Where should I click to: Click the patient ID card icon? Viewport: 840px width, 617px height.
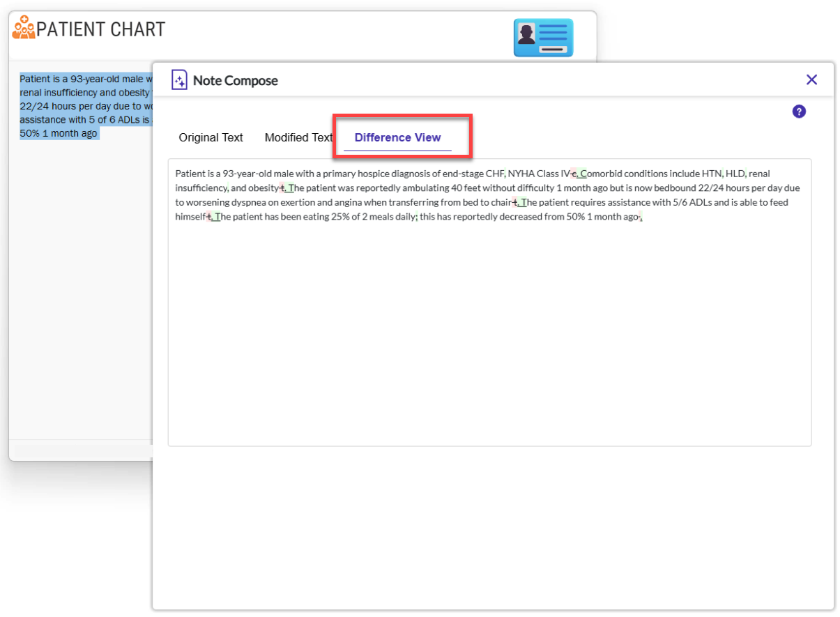(543, 38)
